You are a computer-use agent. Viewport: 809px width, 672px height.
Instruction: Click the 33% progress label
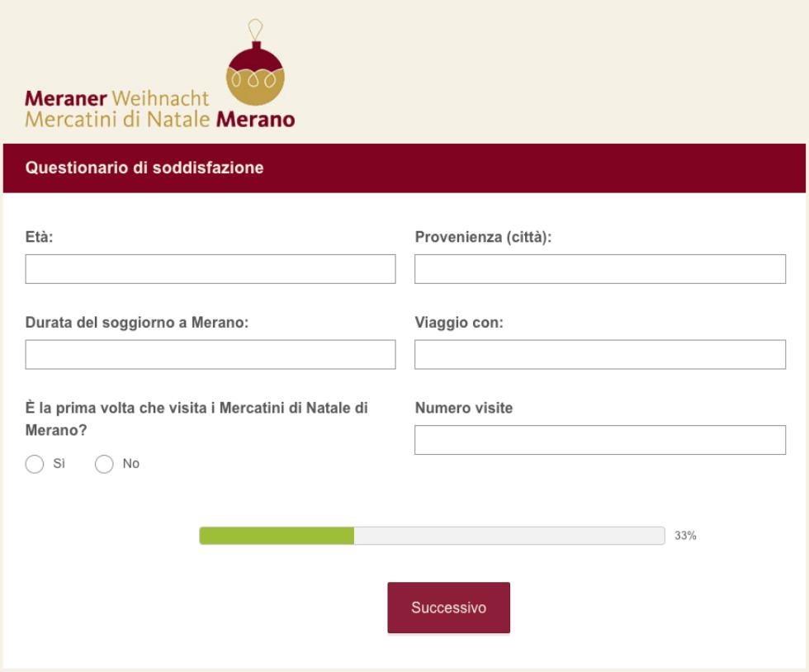[x=685, y=536]
